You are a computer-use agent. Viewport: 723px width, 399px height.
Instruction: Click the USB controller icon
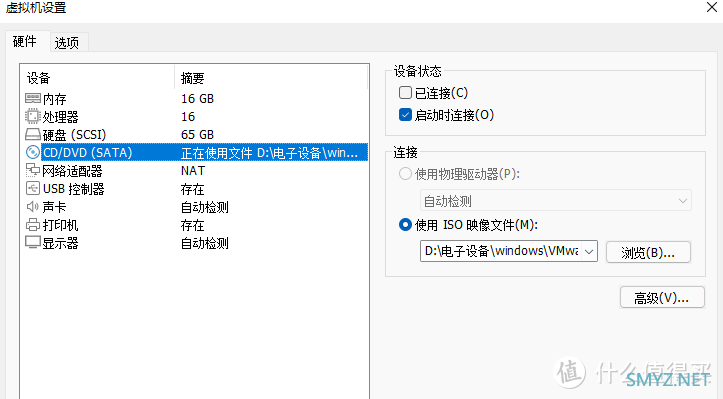coord(33,188)
